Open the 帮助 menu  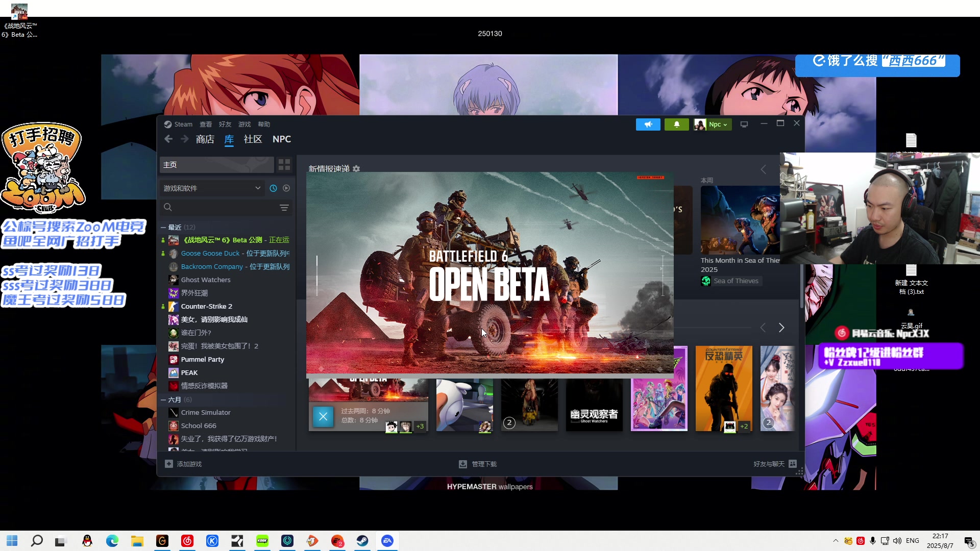tap(264, 124)
